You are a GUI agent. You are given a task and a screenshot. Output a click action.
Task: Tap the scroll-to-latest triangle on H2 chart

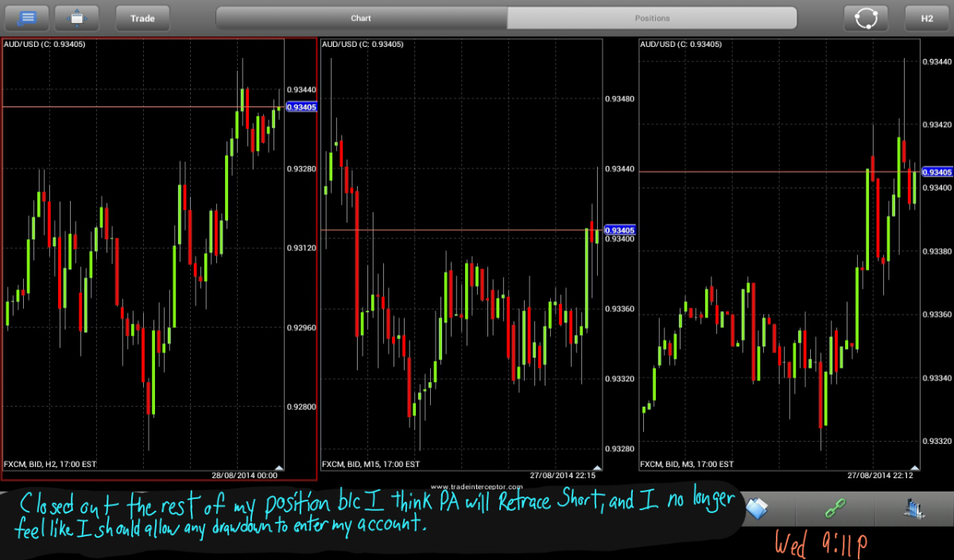click(x=278, y=468)
